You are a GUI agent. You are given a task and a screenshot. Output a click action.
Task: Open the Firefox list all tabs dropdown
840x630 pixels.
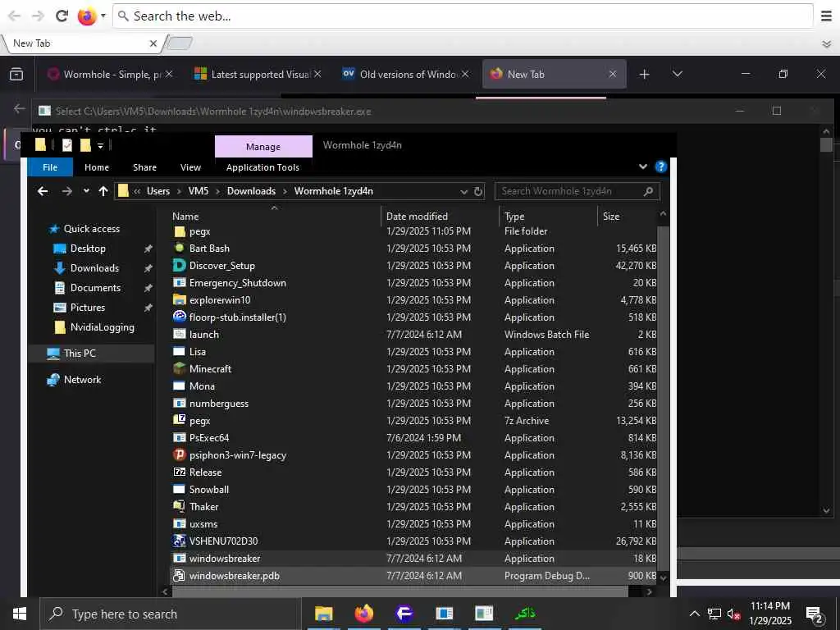[677, 74]
